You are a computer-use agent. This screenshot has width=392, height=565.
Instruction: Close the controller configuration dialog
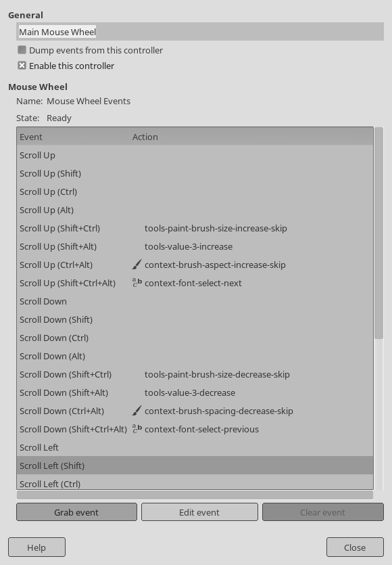[355, 547]
